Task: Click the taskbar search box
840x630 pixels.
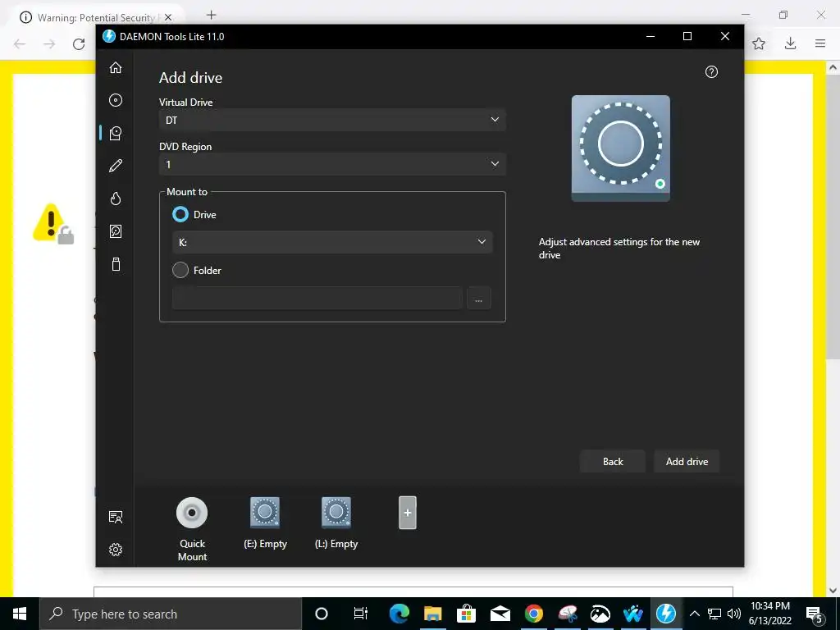Action: [x=171, y=614]
